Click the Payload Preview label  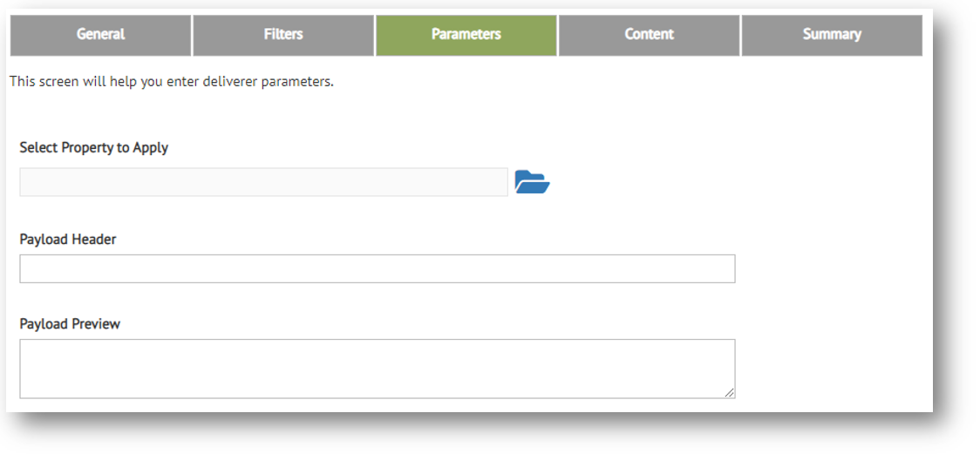click(70, 324)
